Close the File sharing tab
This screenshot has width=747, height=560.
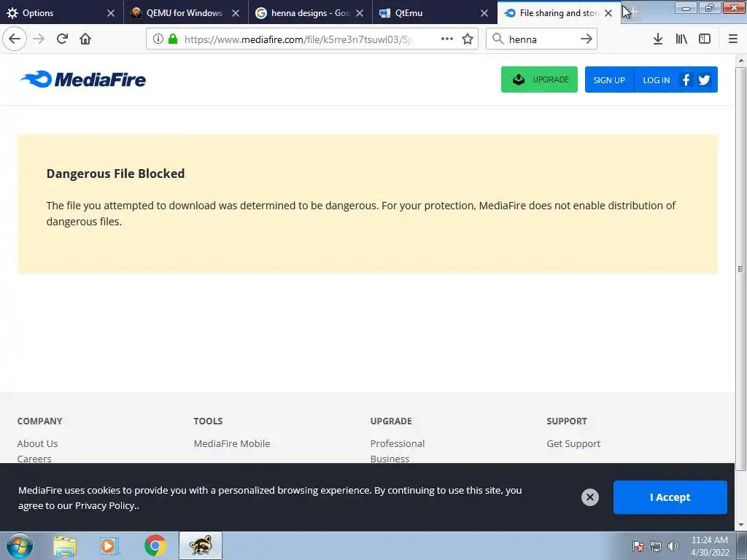[608, 13]
